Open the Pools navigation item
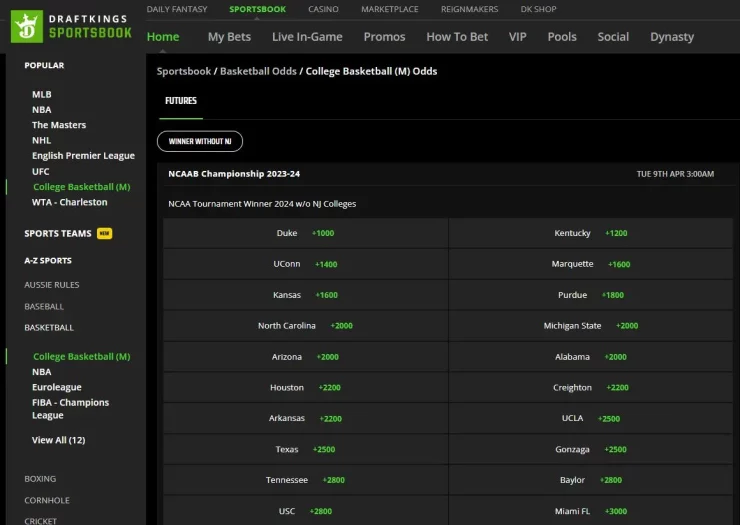 click(x=562, y=37)
